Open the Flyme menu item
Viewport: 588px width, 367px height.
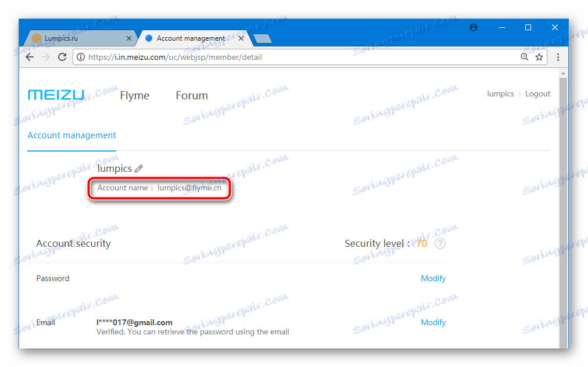[135, 96]
